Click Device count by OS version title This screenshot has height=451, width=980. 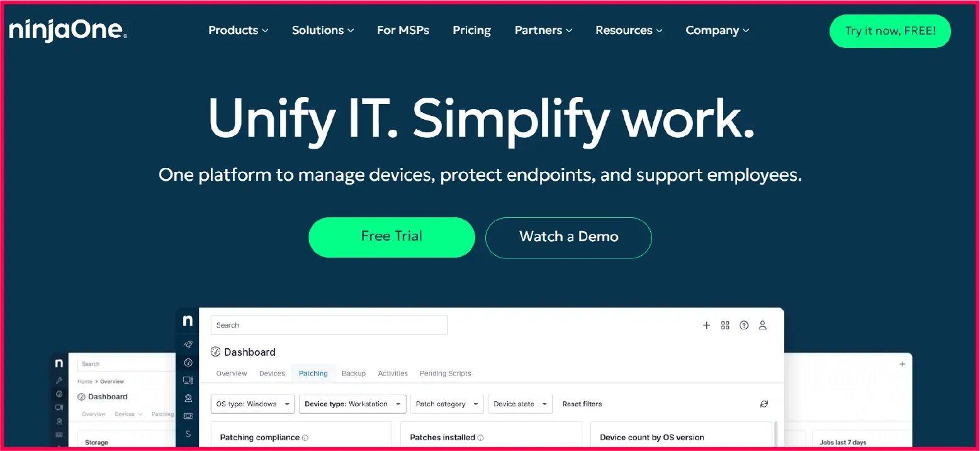pyautogui.click(x=652, y=437)
